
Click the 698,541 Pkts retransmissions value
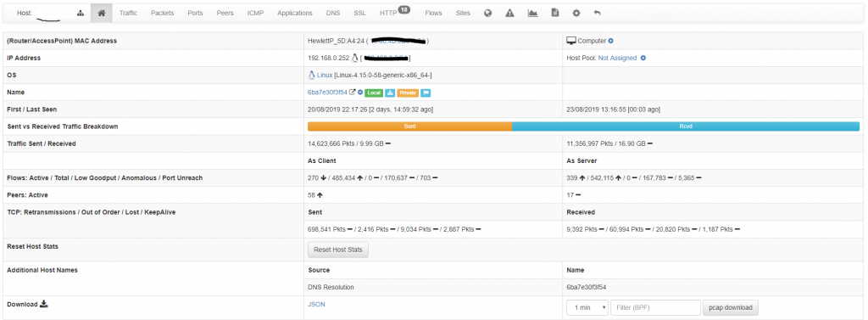[326, 229]
